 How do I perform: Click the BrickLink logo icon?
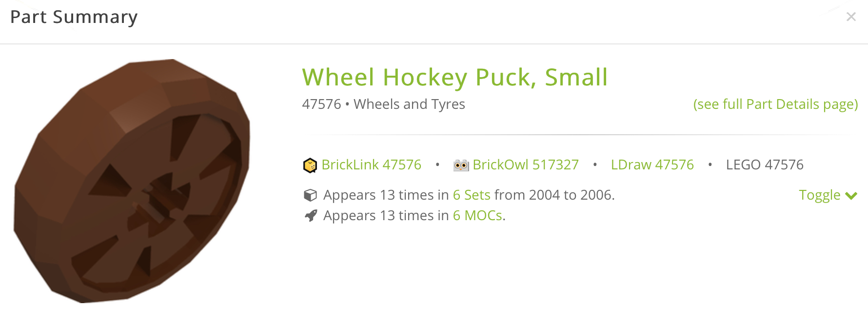[310, 165]
